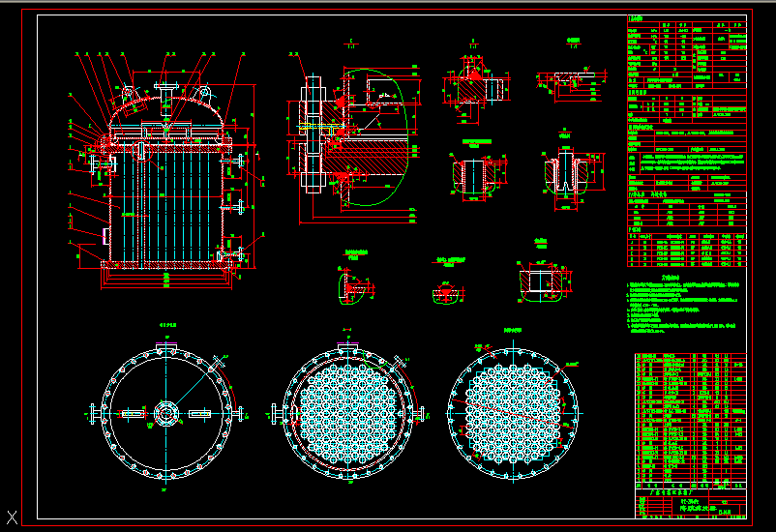Select the right lifting lug on vessel dome
The image size is (776, 532).
(x=205, y=92)
